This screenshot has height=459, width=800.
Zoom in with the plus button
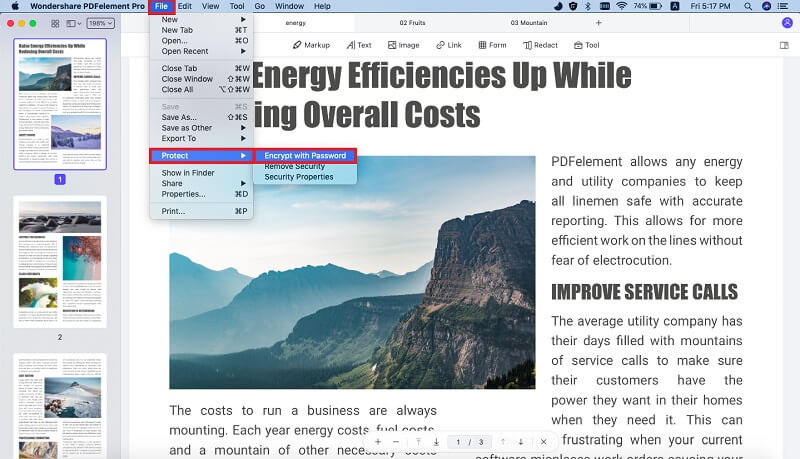click(378, 442)
